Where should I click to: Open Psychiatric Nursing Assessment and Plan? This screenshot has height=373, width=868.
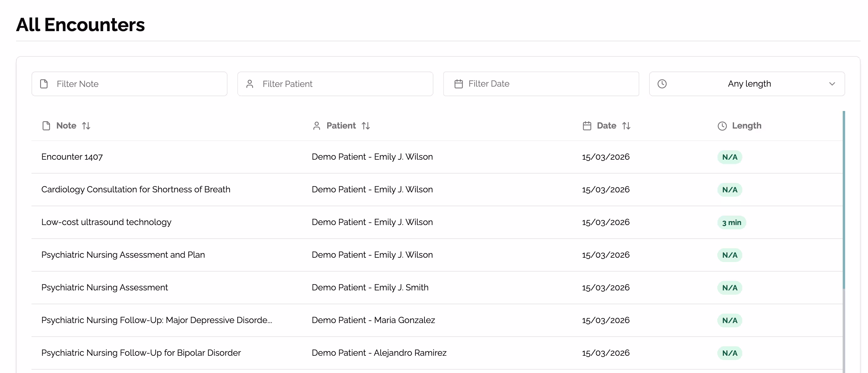coord(123,255)
